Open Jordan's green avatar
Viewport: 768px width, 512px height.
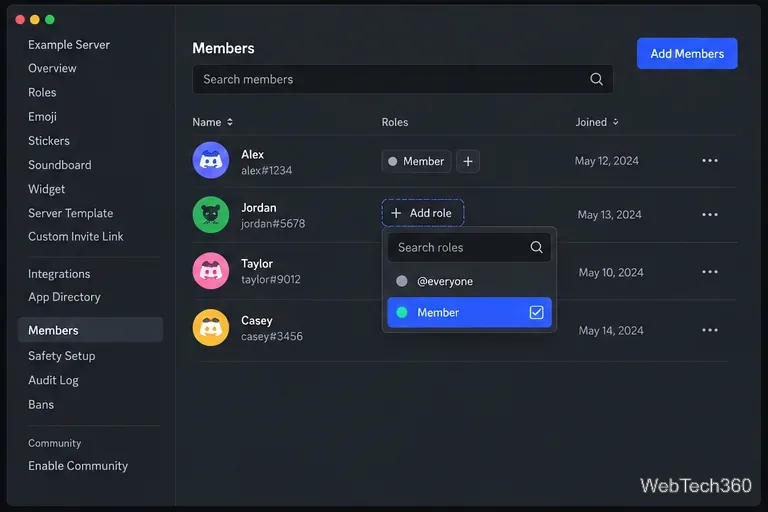[211, 215]
